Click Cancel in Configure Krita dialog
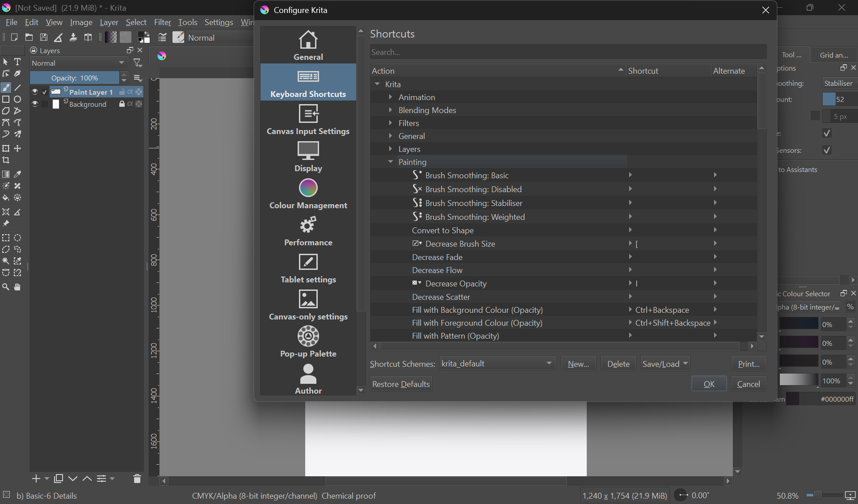The height and width of the screenshot is (504, 858). (749, 384)
